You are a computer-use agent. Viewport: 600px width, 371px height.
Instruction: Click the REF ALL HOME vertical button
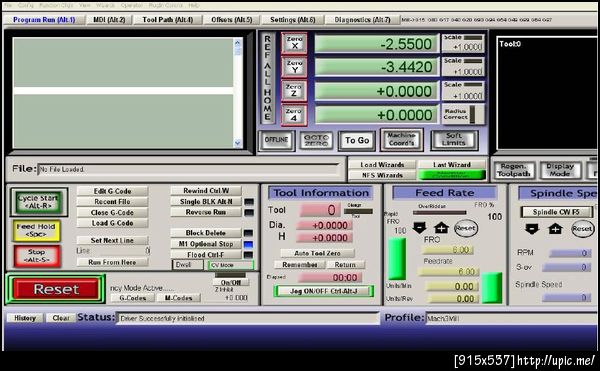click(267, 78)
